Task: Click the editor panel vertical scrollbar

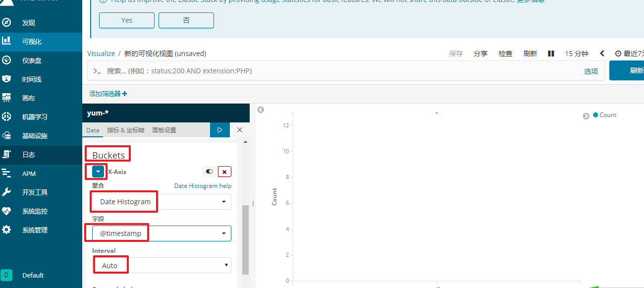Action: 245,239
